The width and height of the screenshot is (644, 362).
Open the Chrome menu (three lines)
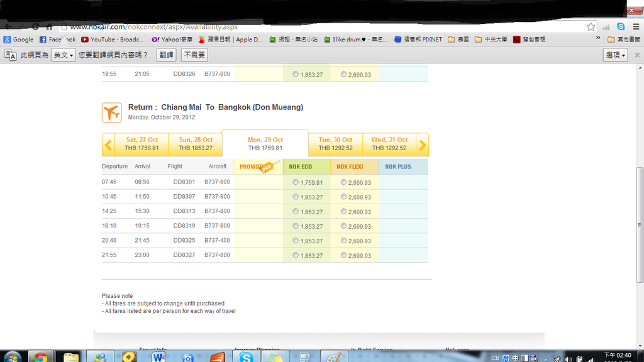[636, 26]
